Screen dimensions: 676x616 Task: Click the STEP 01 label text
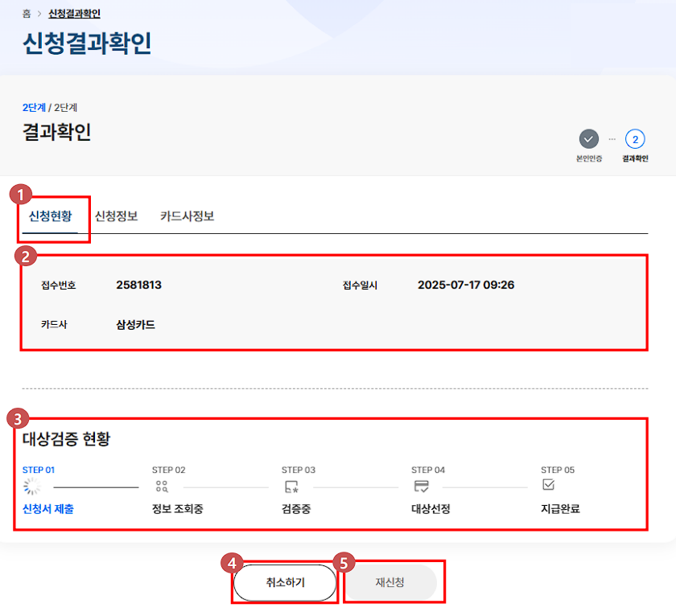pyautogui.click(x=39, y=470)
